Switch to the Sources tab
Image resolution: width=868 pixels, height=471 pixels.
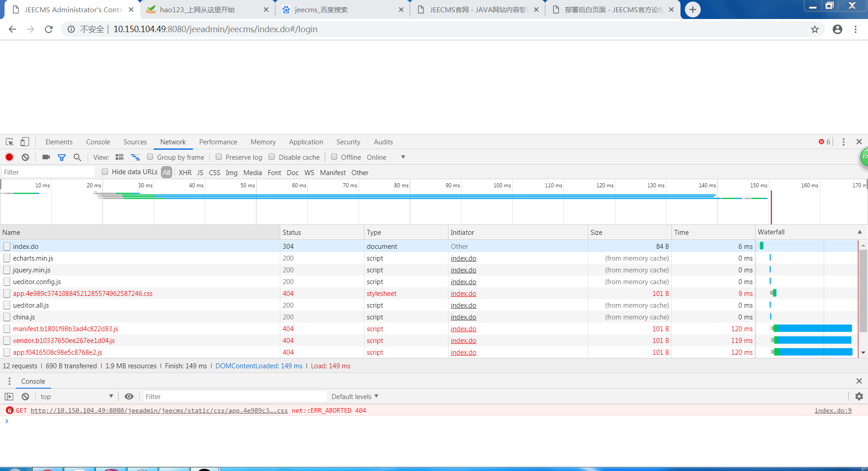click(x=135, y=142)
